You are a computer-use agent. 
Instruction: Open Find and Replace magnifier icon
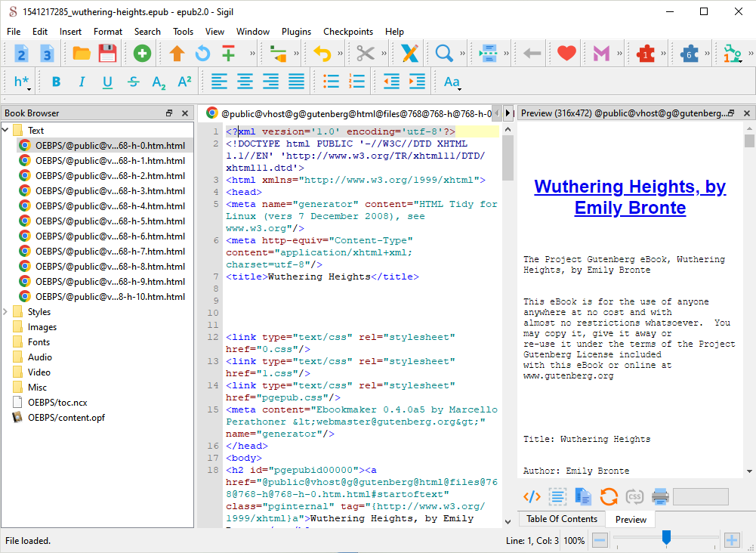pos(444,54)
